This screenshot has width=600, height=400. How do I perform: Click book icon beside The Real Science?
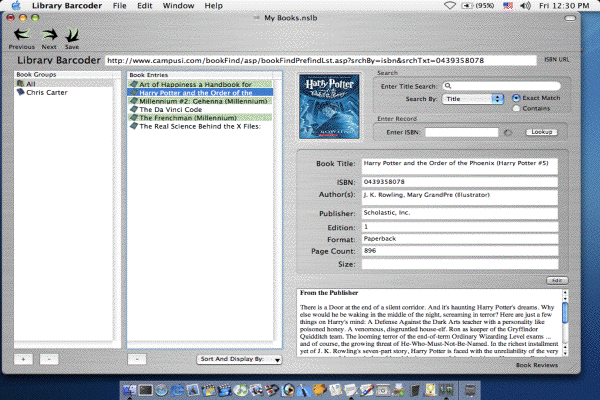pos(134,126)
